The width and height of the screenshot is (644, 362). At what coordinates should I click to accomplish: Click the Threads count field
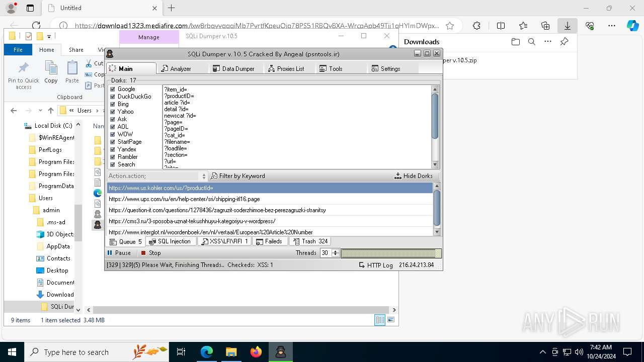click(x=326, y=253)
